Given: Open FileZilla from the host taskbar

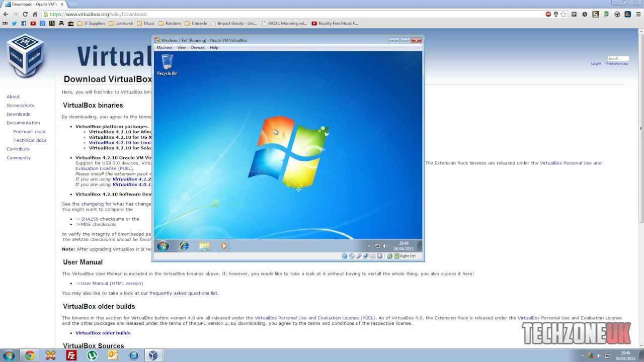Looking at the screenshot, I should click(x=71, y=355).
